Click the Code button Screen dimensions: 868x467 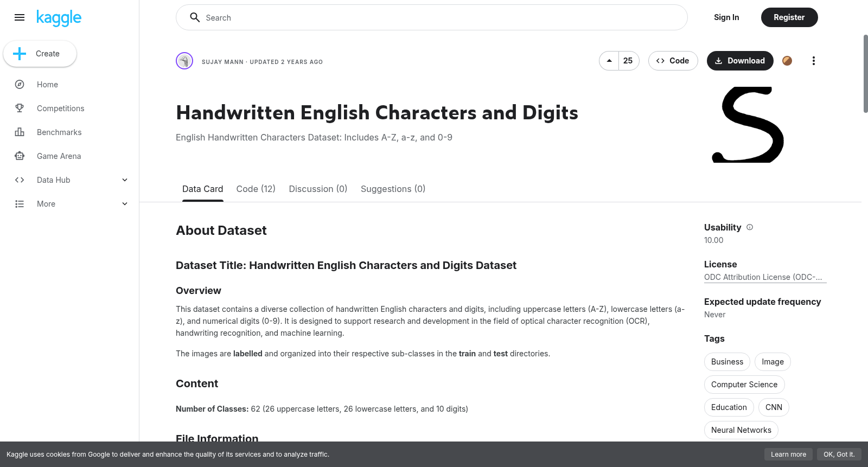click(673, 61)
